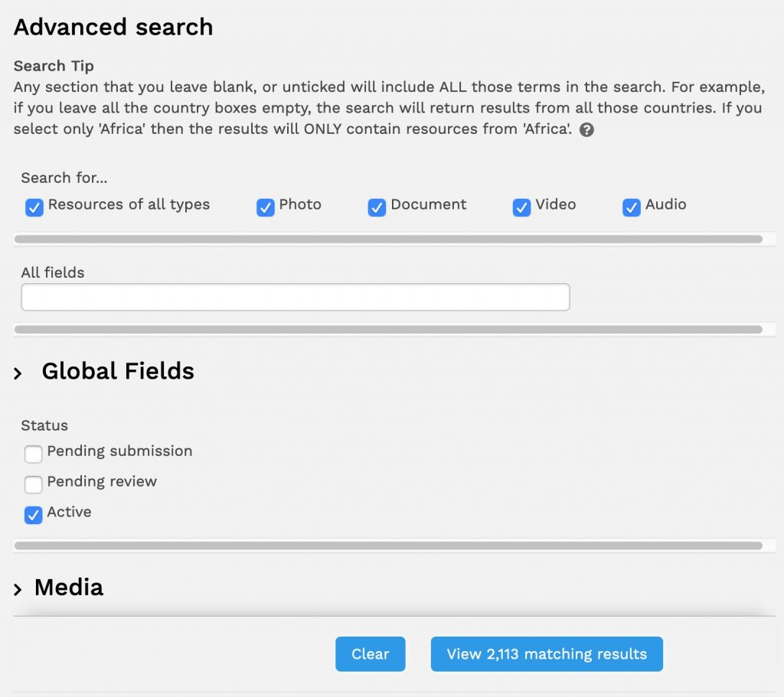Click the grey bar below the Status options
This screenshot has width=784, height=697.
(x=388, y=546)
